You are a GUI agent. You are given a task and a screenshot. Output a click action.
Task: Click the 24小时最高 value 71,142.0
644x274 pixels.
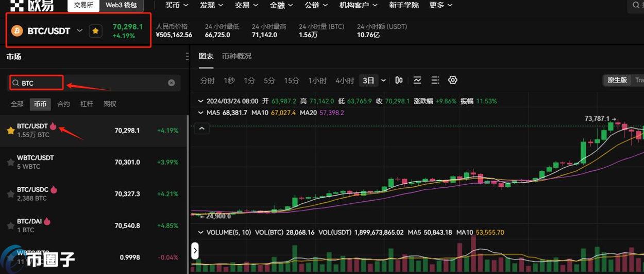[x=264, y=35]
